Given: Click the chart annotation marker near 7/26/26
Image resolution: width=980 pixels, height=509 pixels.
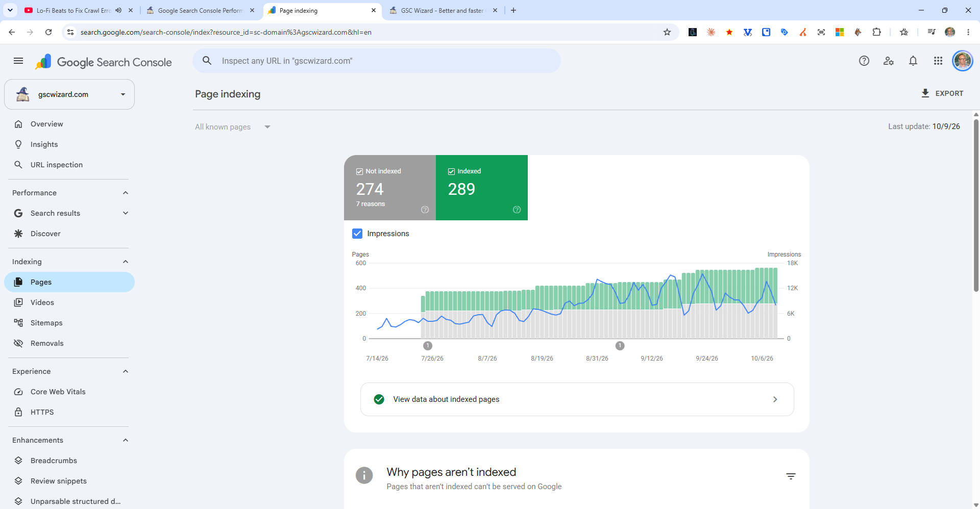Looking at the screenshot, I should [x=428, y=346].
